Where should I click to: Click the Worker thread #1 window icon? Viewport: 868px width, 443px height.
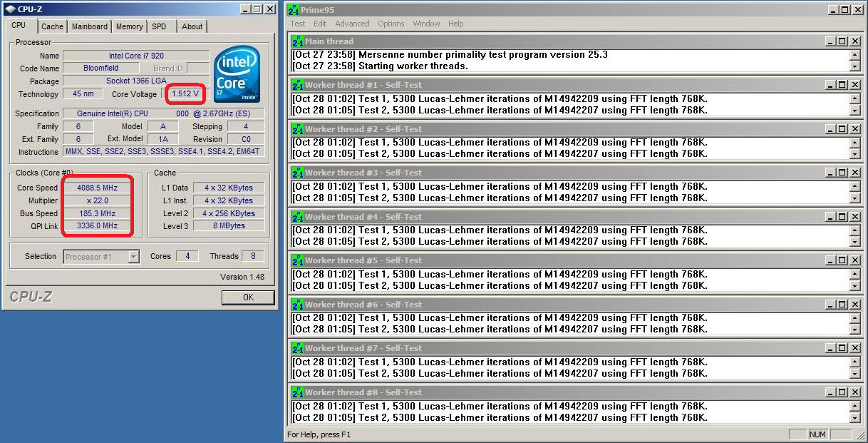(298, 85)
